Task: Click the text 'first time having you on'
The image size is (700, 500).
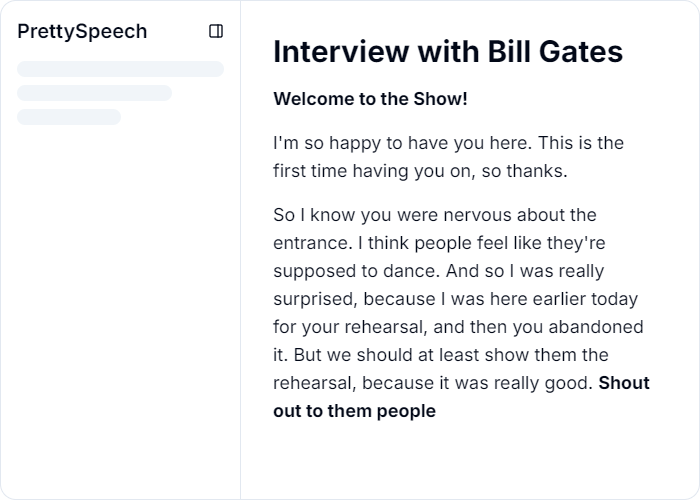Action: (374, 171)
